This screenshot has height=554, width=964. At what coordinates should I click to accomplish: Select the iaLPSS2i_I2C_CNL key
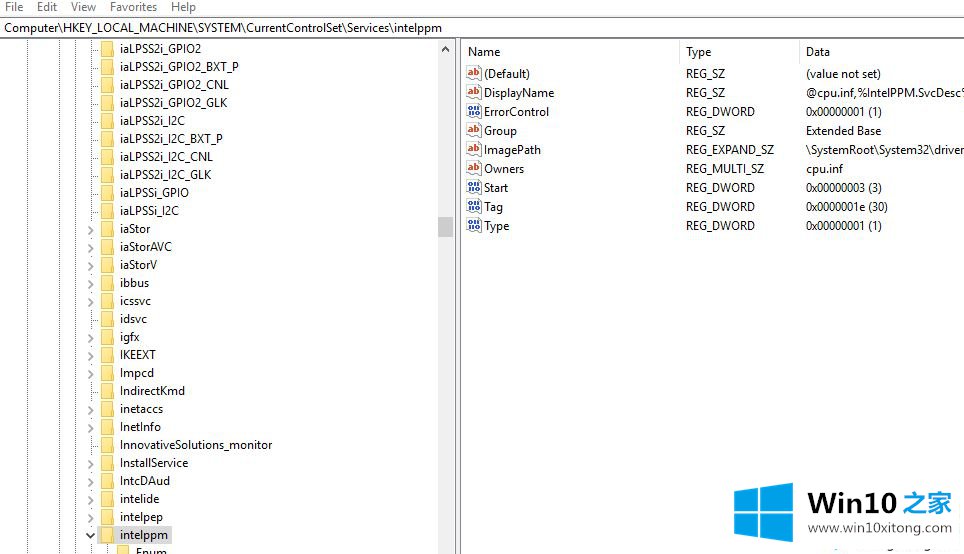pos(166,157)
